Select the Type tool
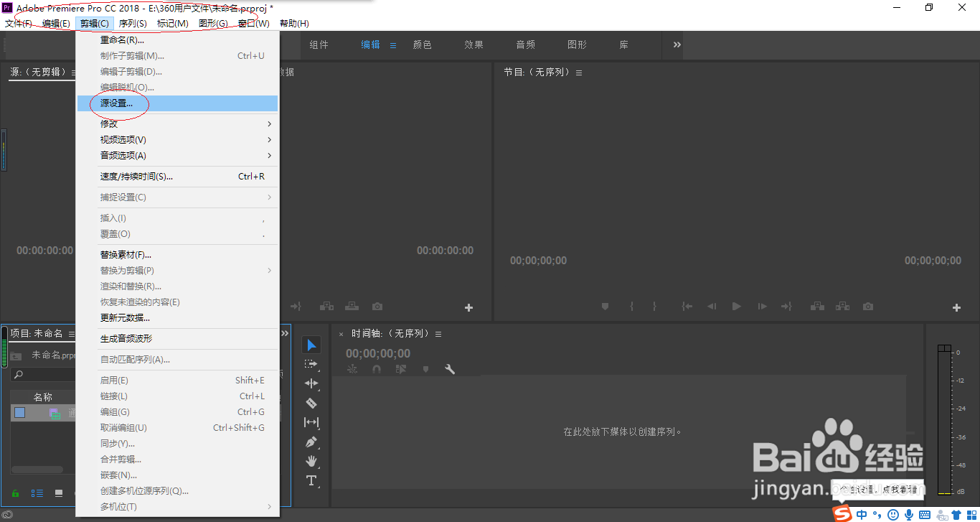This screenshot has width=980, height=522. tap(311, 480)
